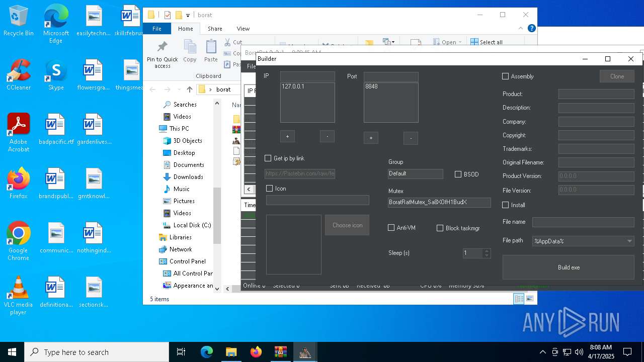Click Pin to Quick access in Explorer ribbon
644x362 pixels.
tap(162, 54)
